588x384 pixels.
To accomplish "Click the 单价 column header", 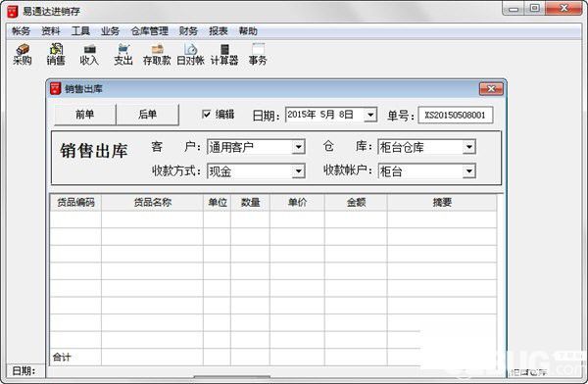I will [x=297, y=203].
